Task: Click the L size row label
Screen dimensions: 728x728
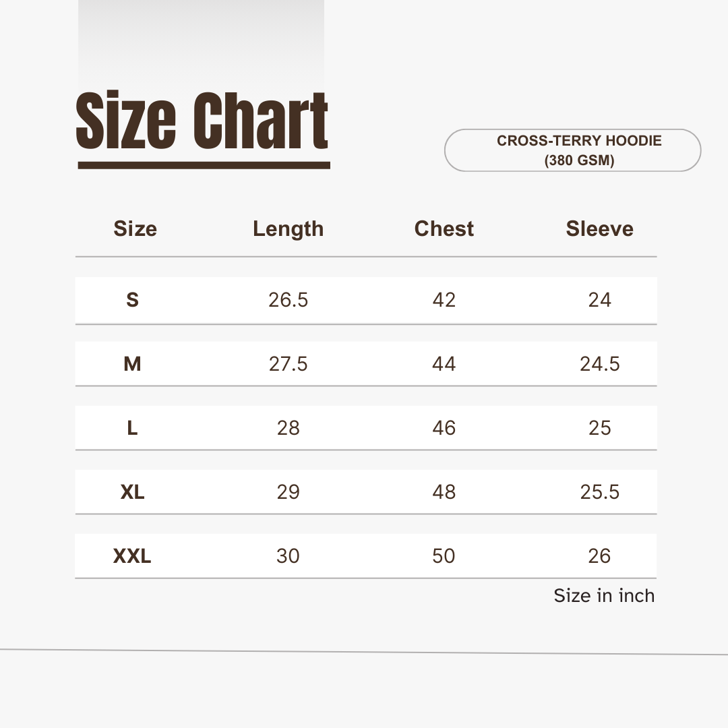Action: pos(132,428)
